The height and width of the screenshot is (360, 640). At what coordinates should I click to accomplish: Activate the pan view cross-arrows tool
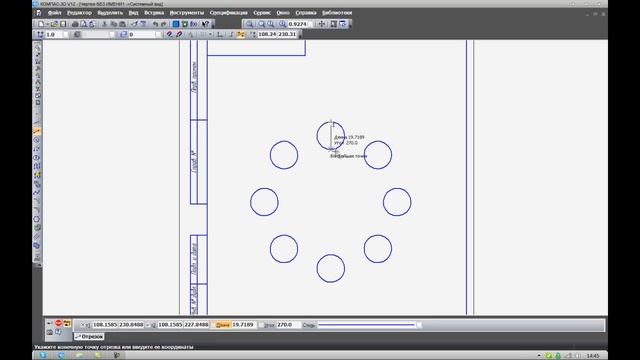(x=322, y=24)
